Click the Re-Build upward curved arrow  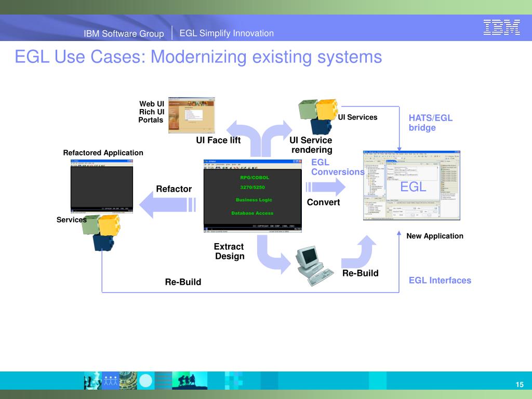click(x=358, y=252)
